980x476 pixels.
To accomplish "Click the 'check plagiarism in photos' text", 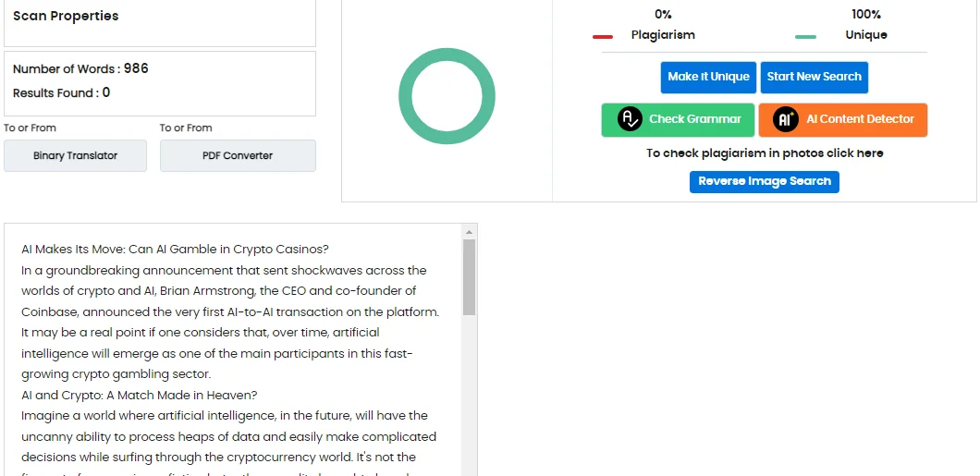I will click(765, 153).
